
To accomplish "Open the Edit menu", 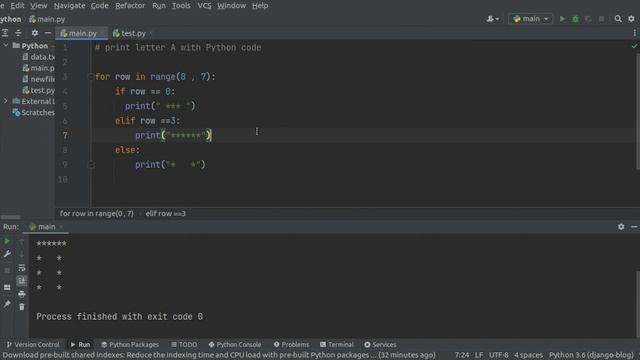I will tap(17, 5).
